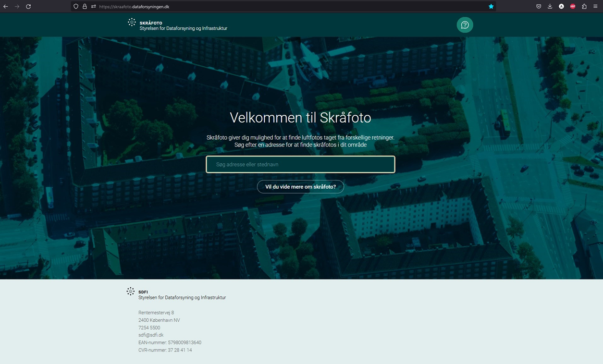Click the 'Velkommen til Skråfoto' heading
This screenshot has height=364, width=603.
[x=300, y=118]
